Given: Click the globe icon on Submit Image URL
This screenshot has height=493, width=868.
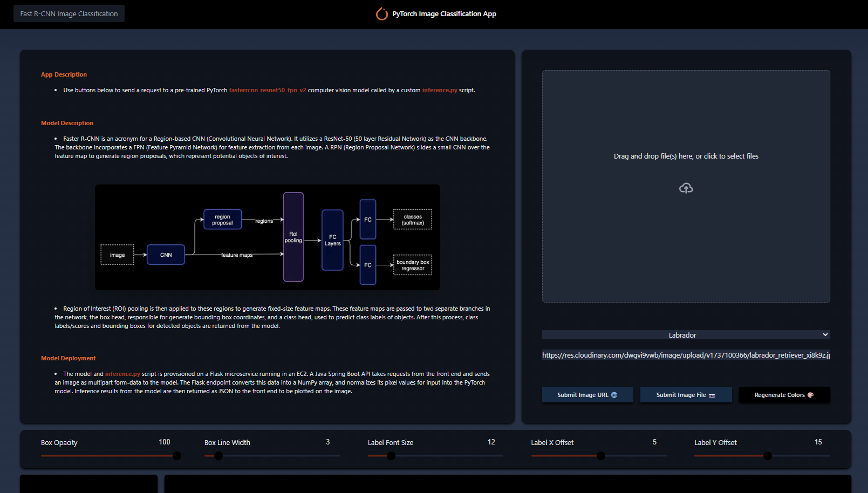Looking at the screenshot, I should [x=614, y=395].
